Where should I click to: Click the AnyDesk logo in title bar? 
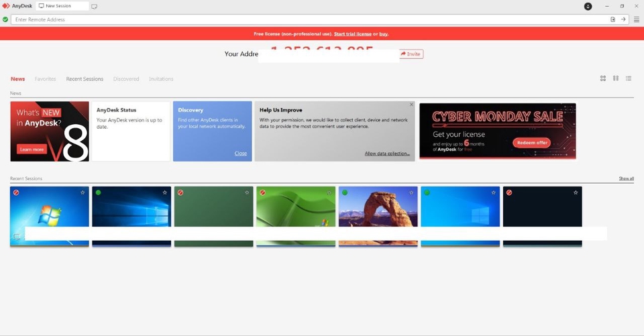coord(6,6)
